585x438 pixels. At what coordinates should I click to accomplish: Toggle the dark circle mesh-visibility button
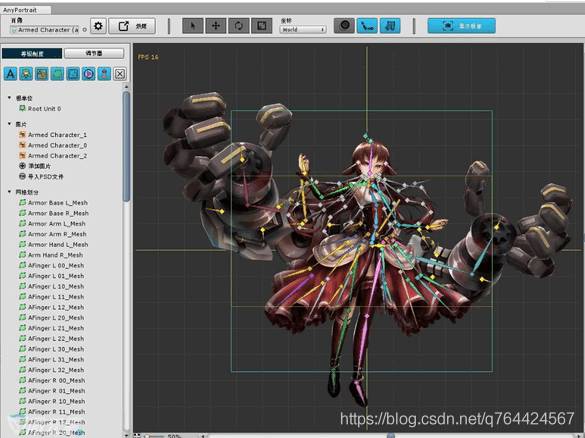coord(344,26)
